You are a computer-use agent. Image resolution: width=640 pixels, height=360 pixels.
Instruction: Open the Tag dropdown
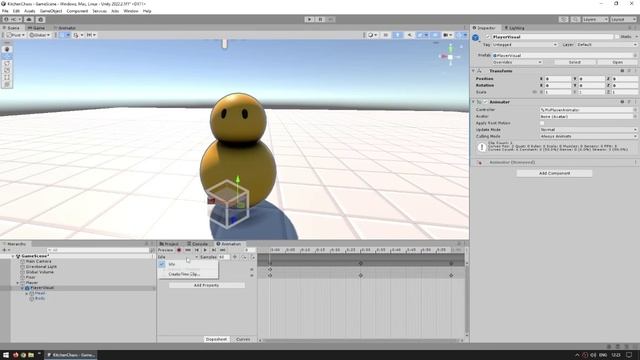524,44
